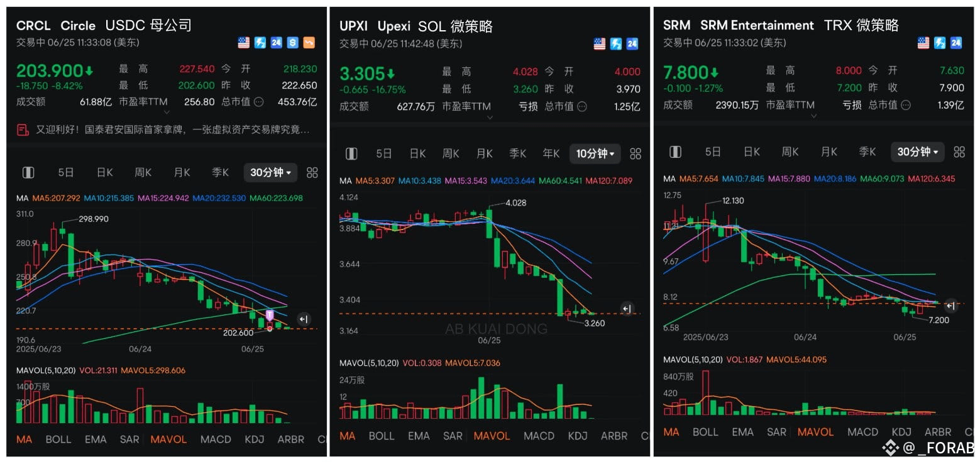980x464 pixels.
Task: Jump to latest candle arrow in SRM chart
Action: point(951,306)
